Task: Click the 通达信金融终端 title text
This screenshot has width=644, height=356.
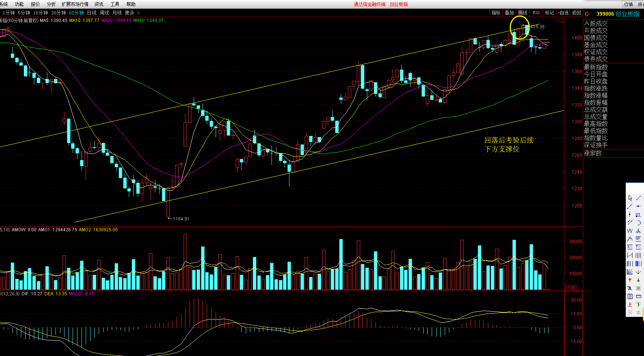Action: [369, 4]
